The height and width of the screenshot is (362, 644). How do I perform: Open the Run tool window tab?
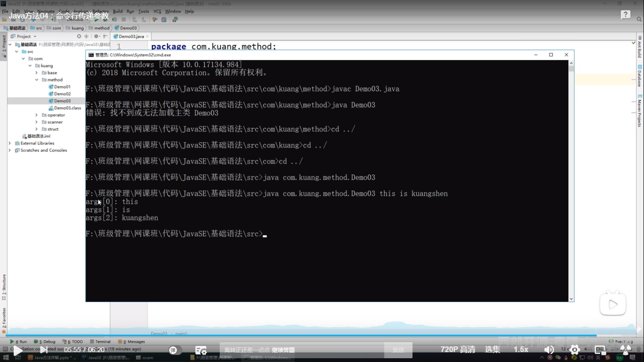[x=18, y=342]
